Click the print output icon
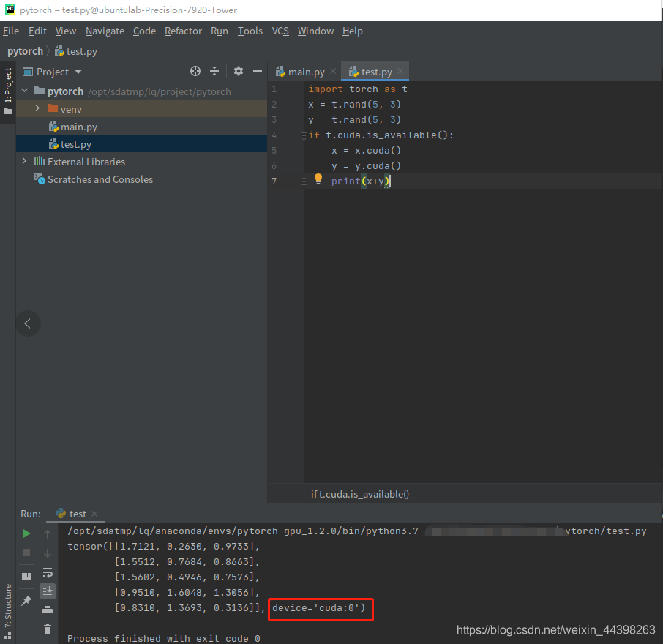 tap(48, 610)
